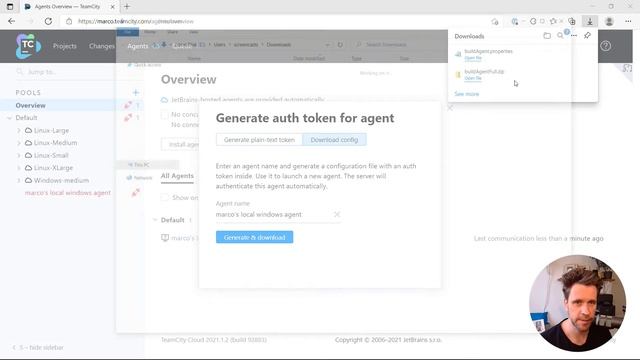Reload the page with refresh icon

pyautogui.click(x=48, y=21)
